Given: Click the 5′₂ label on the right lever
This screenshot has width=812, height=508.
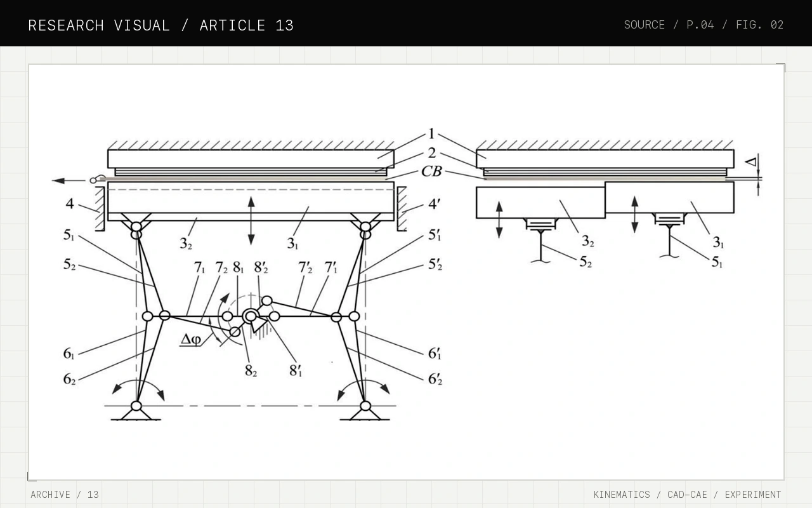Looking at the screenshot, I should pos(435,264).
